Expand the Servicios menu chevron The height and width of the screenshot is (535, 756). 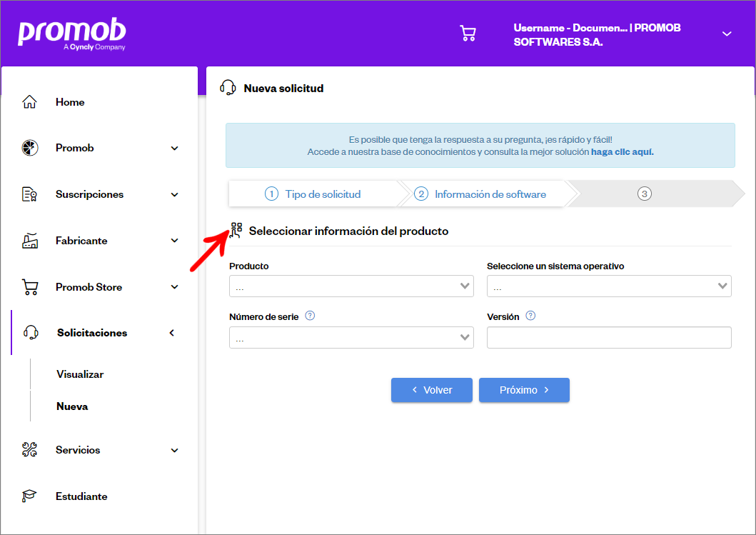tap(174, 450)
